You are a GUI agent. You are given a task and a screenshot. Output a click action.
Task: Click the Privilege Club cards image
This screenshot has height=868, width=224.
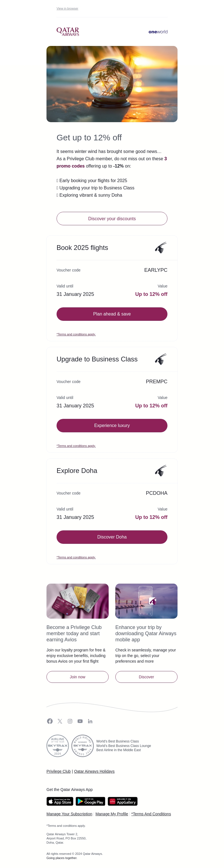pyautogui.click(x=78, y=601)
